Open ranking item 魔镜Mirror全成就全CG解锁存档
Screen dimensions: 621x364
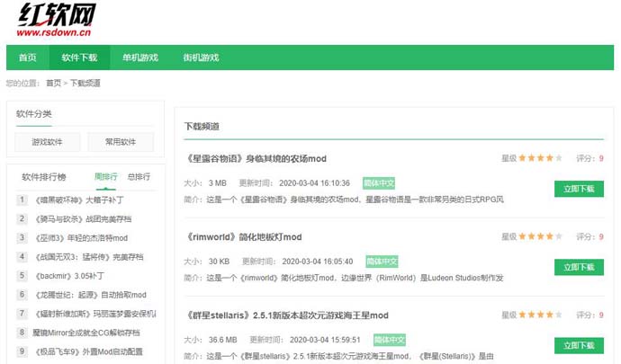point(86,333)
